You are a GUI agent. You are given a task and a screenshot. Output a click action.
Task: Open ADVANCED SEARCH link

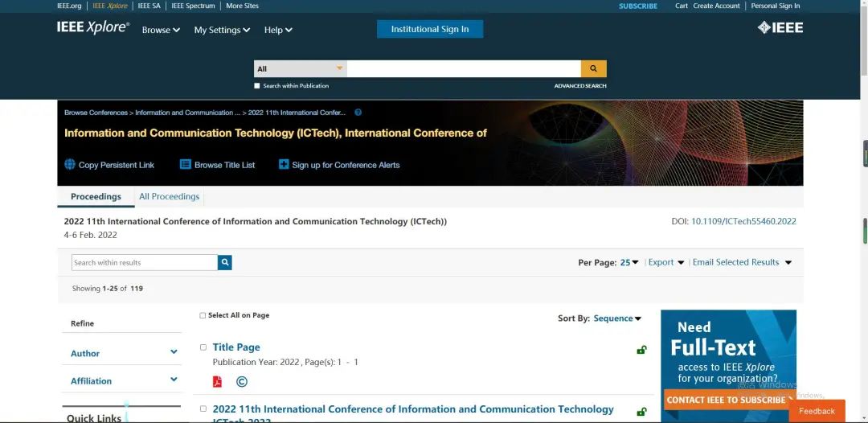click(x=580, y=86)
